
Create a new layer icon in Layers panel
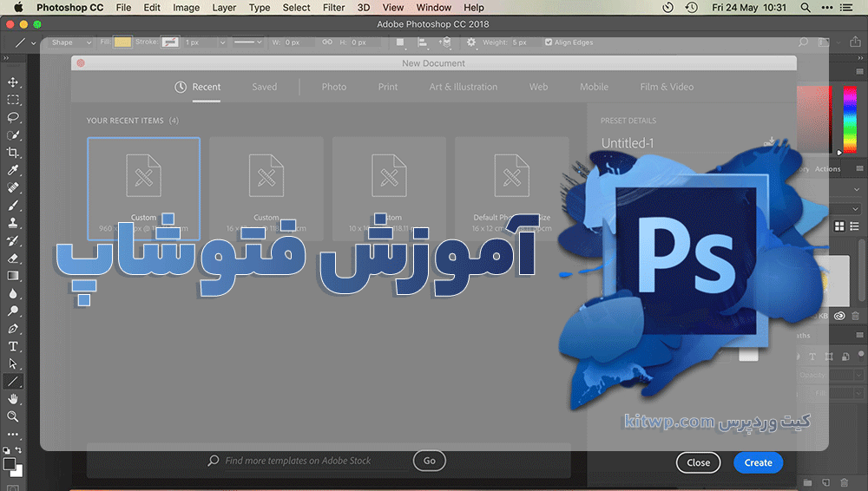pyautogui.click(x=826, y=482)
